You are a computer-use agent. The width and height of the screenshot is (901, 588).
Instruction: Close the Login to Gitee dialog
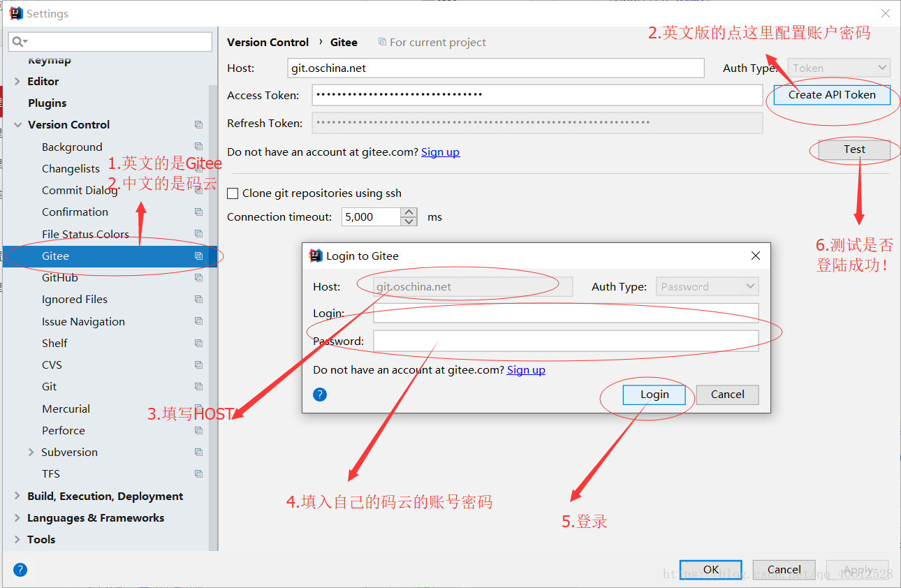click(755, 256)
